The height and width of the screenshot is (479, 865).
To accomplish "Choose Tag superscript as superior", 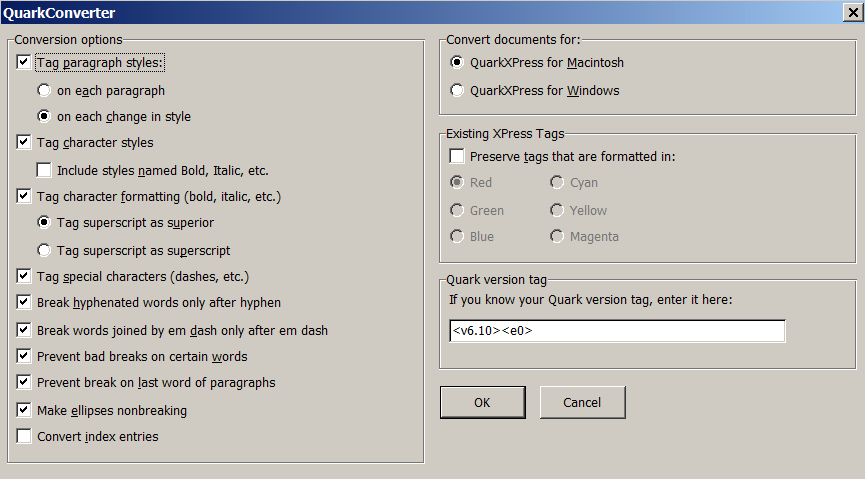I will click(x=44, y=222).
